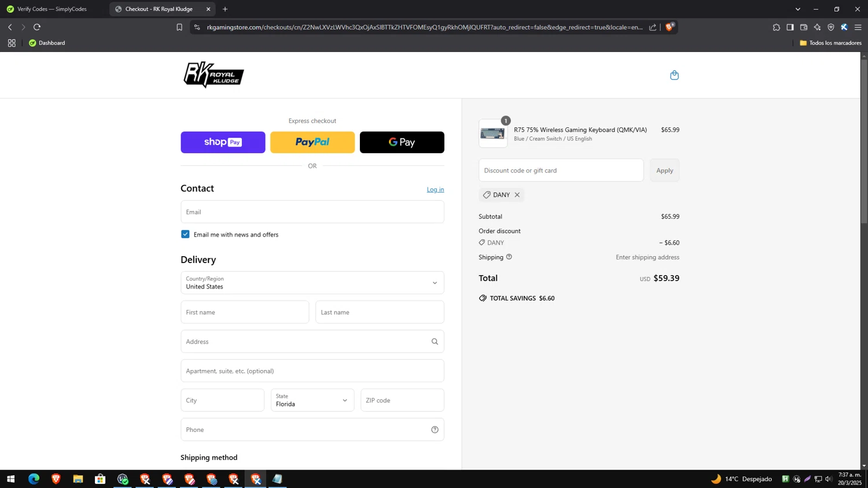Click the Apply discount button

pyautogui.click(x=664, y=170)
